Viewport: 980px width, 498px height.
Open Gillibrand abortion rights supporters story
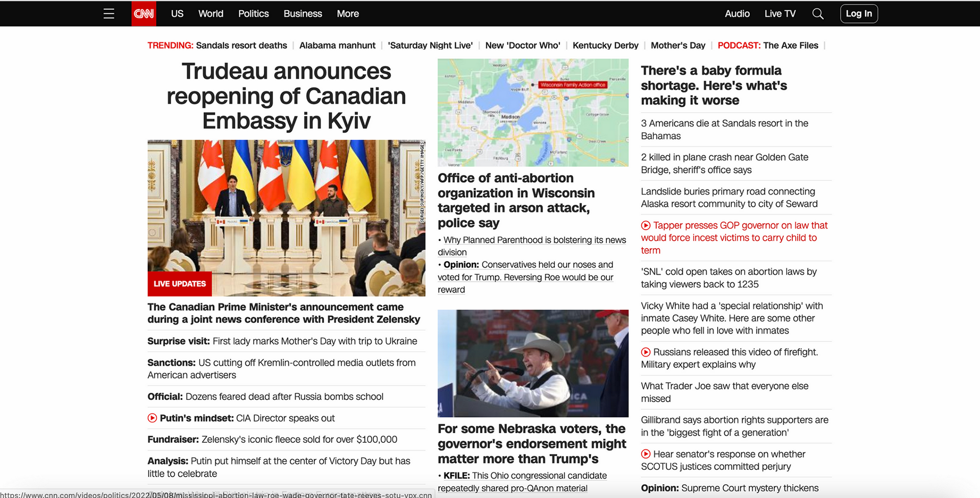734,426
